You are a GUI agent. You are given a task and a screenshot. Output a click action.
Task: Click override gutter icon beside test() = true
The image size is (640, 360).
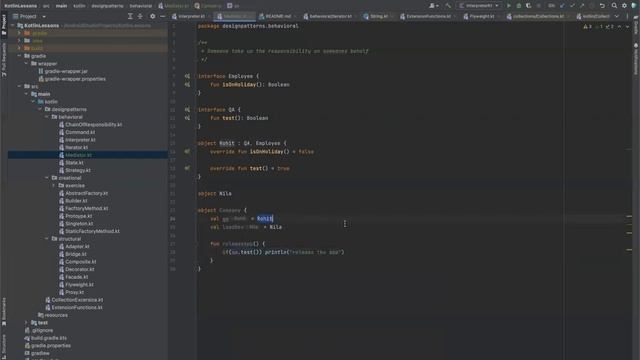[x=187, y=168]
